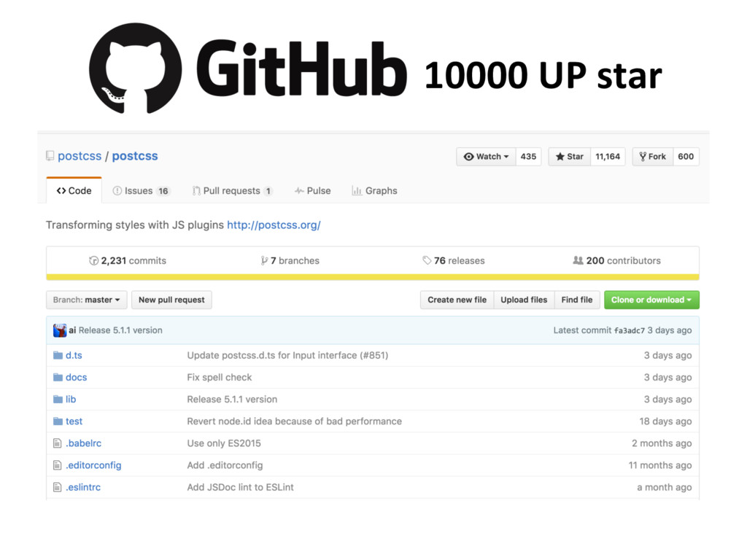The width and height of the screenshot is (747, 560).
Task: Click the .editorconfig file icon
Action: pyautogui.click(x=57, y=465)
